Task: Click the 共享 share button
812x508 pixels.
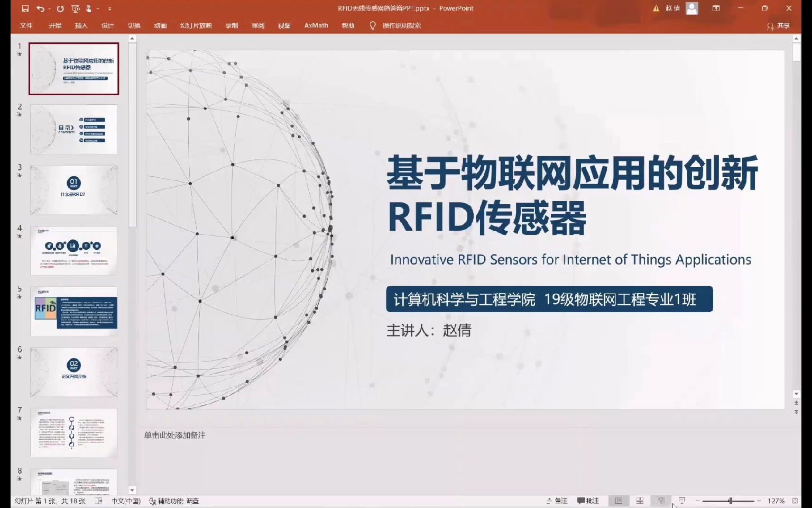Action: point(778,25)
